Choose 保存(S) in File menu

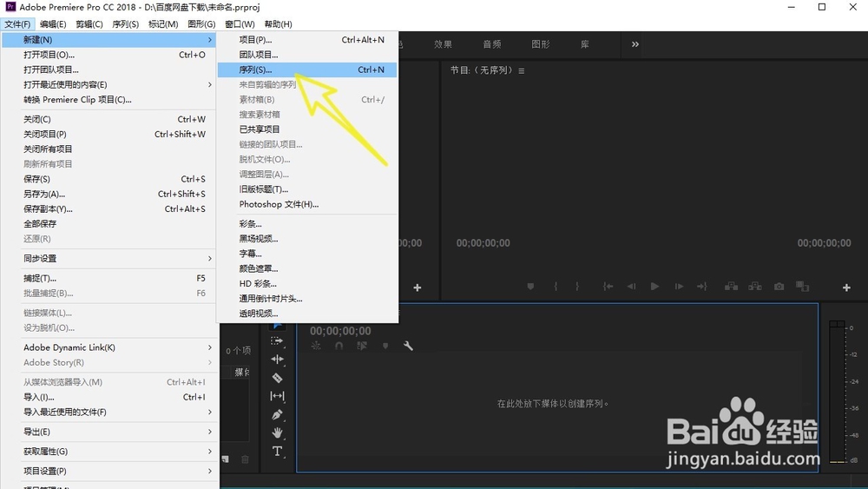click(108, 179)
